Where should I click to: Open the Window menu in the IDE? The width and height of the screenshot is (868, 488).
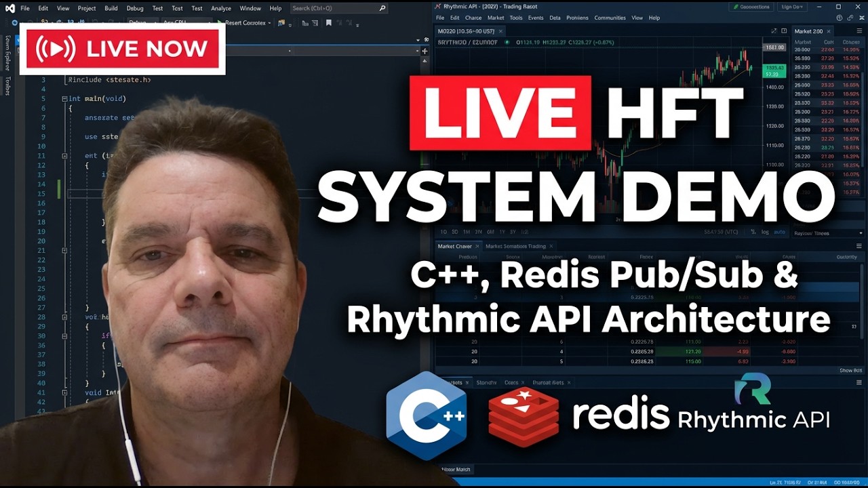point(250,8)
